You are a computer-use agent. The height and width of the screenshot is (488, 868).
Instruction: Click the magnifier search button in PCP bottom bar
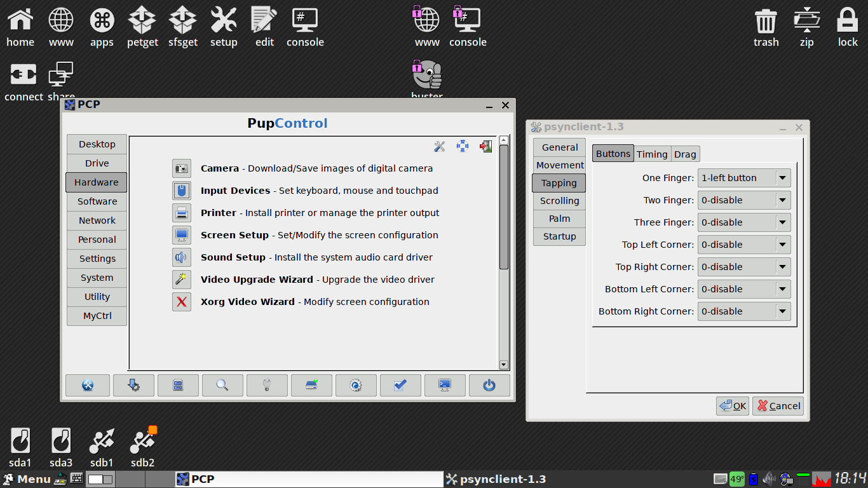coord(222,385)
